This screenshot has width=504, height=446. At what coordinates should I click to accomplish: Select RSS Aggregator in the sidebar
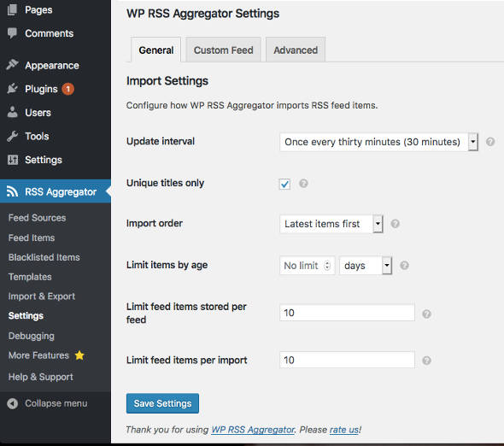56,191
